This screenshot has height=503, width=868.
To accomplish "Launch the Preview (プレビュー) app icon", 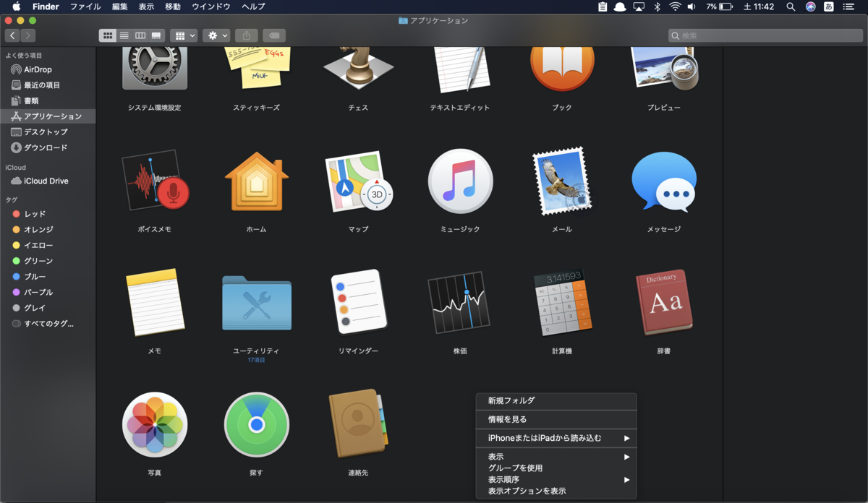I will point(664,69).
